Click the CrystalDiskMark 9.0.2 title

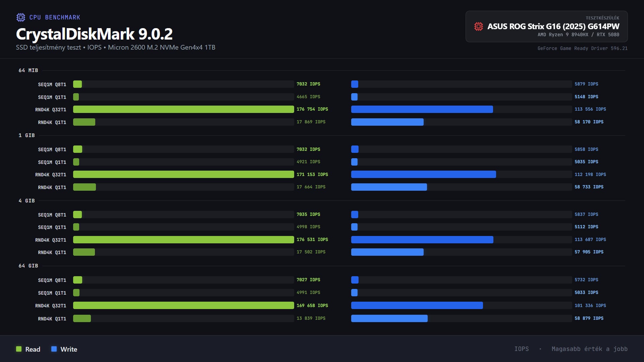[x=94, y=34]
